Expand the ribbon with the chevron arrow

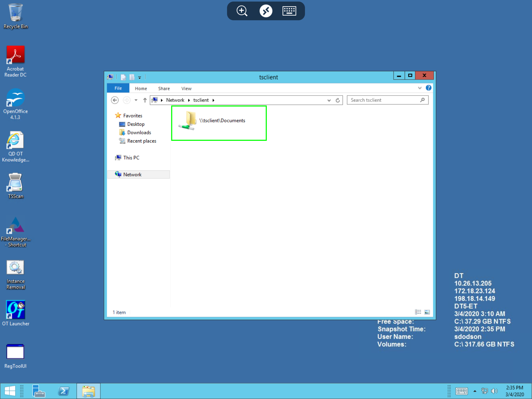click(420, 88)
